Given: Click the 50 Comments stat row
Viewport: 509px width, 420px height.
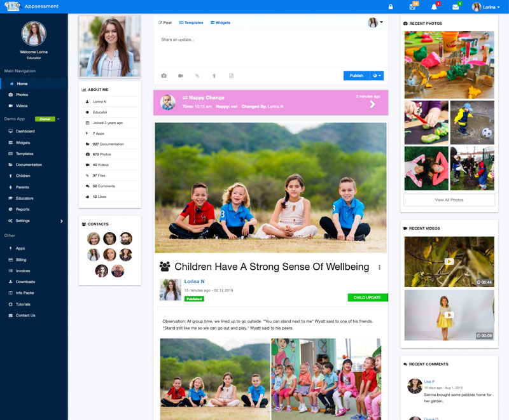Looking at the screenshot, I should pos(109,186).
